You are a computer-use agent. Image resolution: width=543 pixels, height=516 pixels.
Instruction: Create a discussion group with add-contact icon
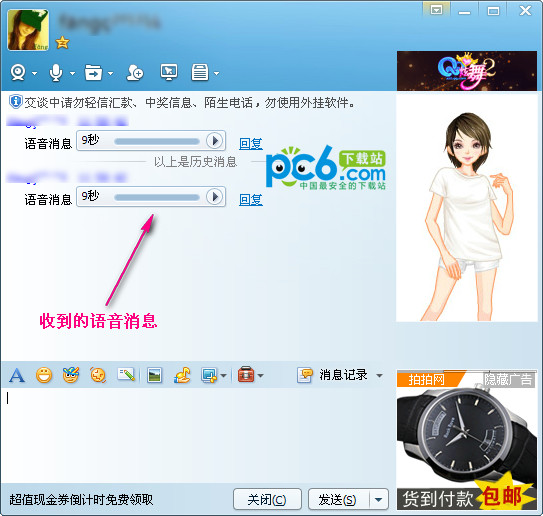(x=135, y=73)
